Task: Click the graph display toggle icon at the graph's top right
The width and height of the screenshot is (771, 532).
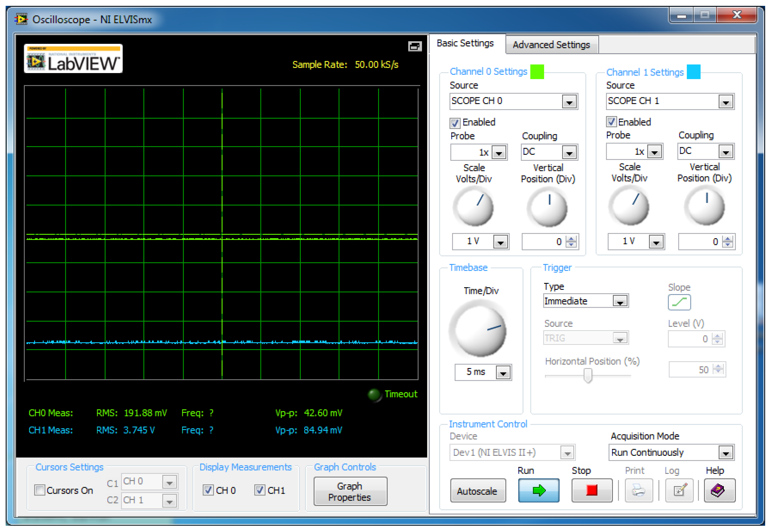Action: (x=415, y=46)
